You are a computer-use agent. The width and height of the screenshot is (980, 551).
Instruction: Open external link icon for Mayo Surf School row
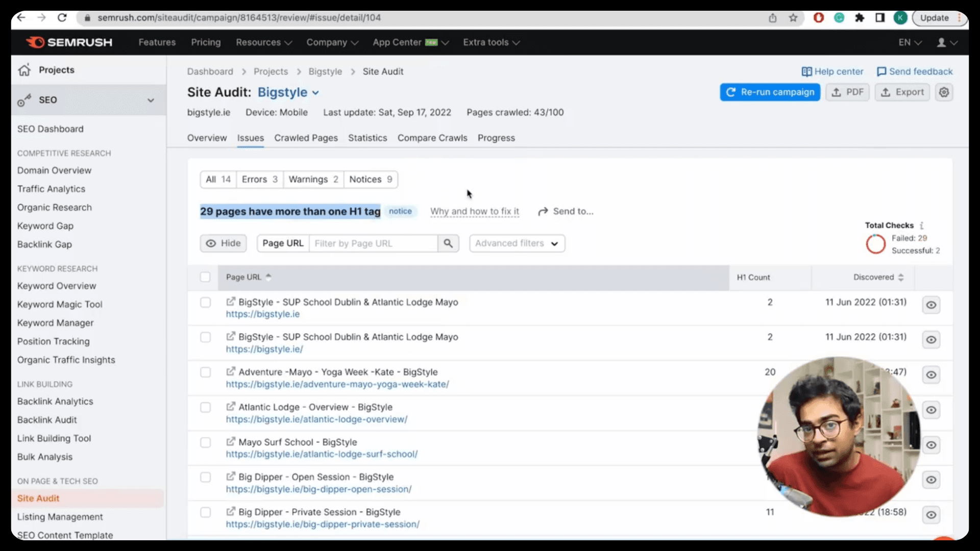[x=231, y=442]
